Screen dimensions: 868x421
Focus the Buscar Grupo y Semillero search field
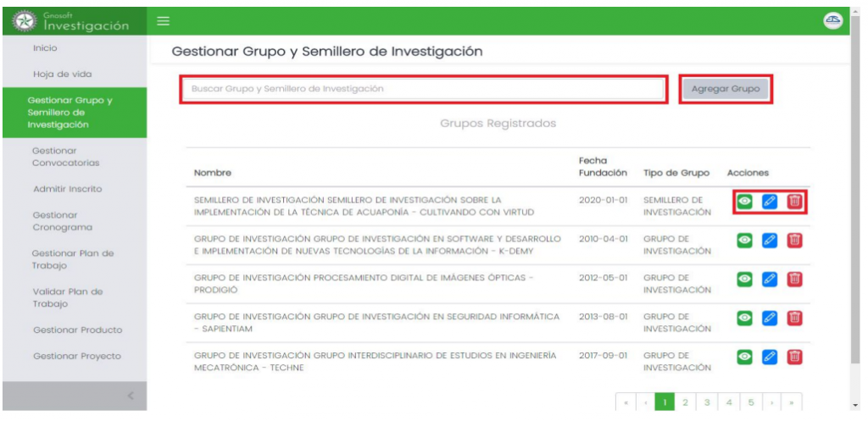pyautogui.click(x=422, y=89)
